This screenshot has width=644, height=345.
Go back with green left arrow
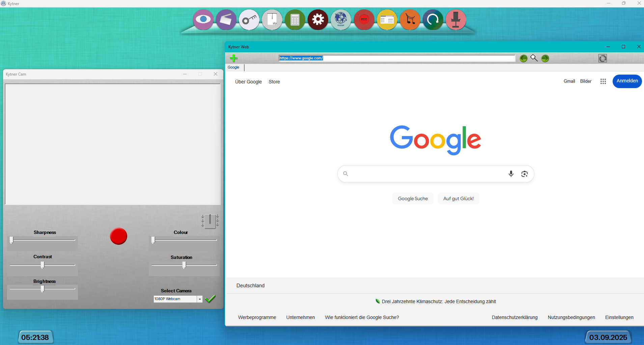pyautogui.click(x=524, y=58)
